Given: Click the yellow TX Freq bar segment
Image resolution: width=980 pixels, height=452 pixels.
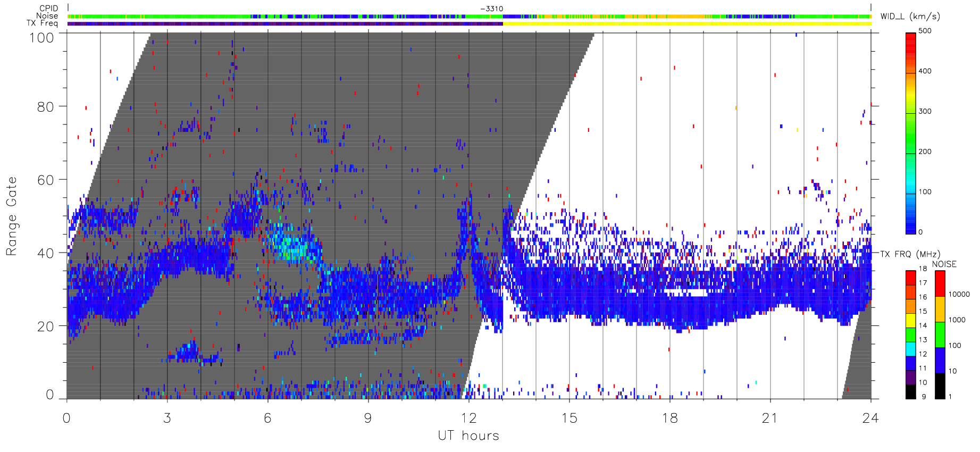Looking at the screenshot, I should tap(687, 23).
